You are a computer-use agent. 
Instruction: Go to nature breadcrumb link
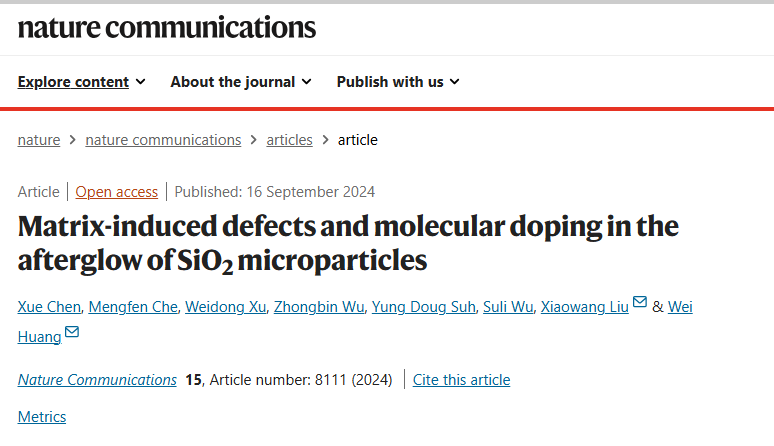coord(39,140)
